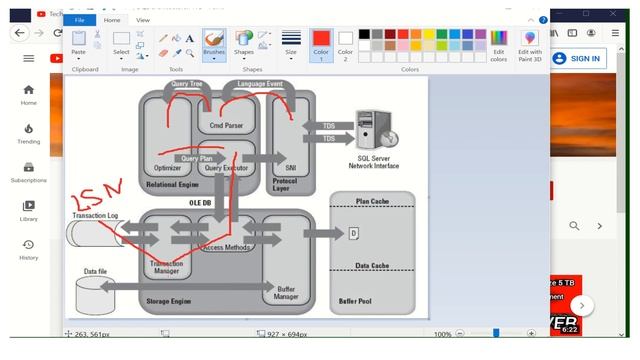Choose the rectangular Select tool

pos(121,38)
